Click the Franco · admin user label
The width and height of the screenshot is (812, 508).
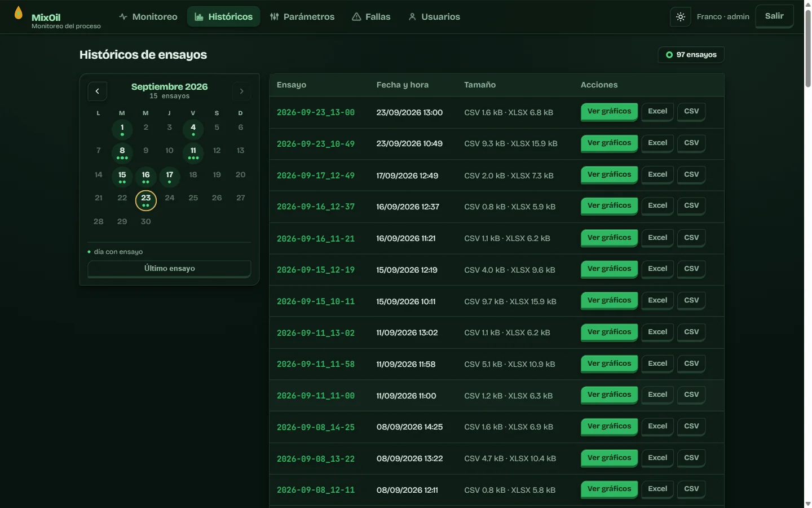coord(723,17)
